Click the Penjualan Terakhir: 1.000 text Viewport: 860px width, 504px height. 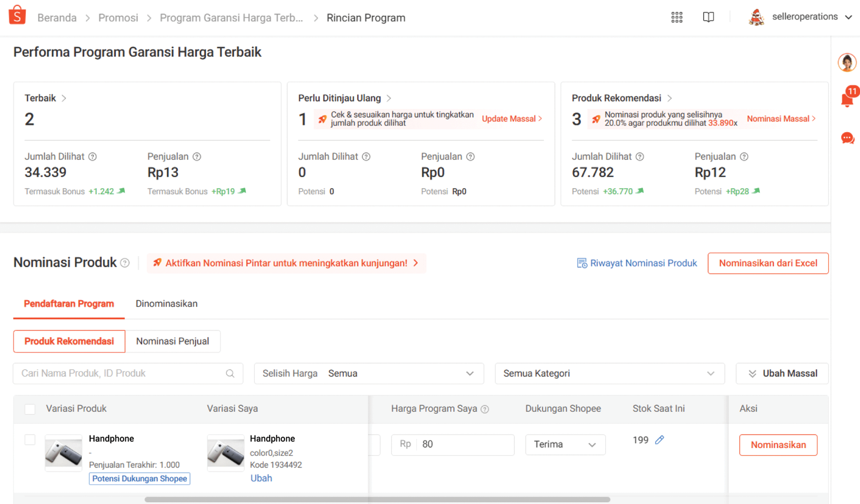tap(134, 465)
